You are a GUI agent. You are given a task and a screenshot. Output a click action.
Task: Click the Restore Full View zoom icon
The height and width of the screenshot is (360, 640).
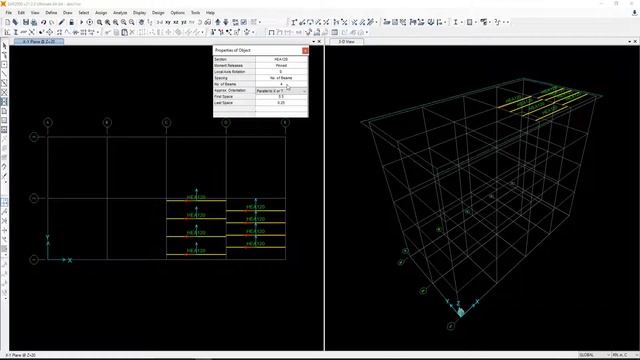coord(107,22)
